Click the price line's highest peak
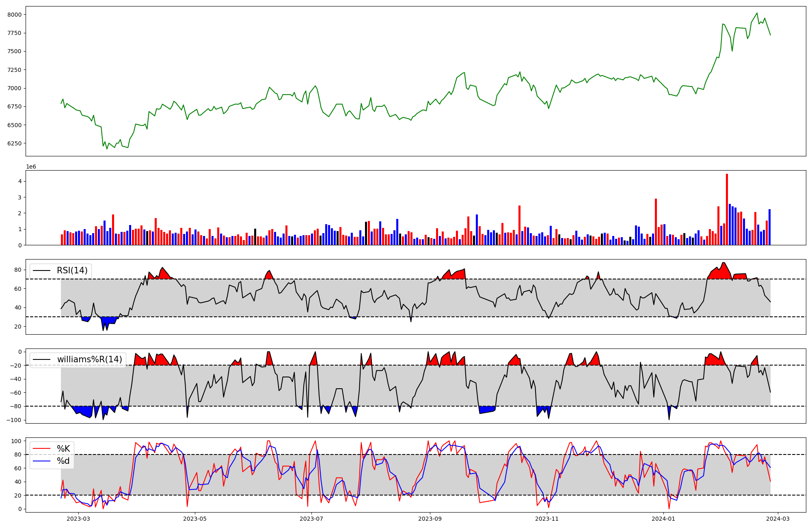812x528 pixels. [x=757, y=13]
